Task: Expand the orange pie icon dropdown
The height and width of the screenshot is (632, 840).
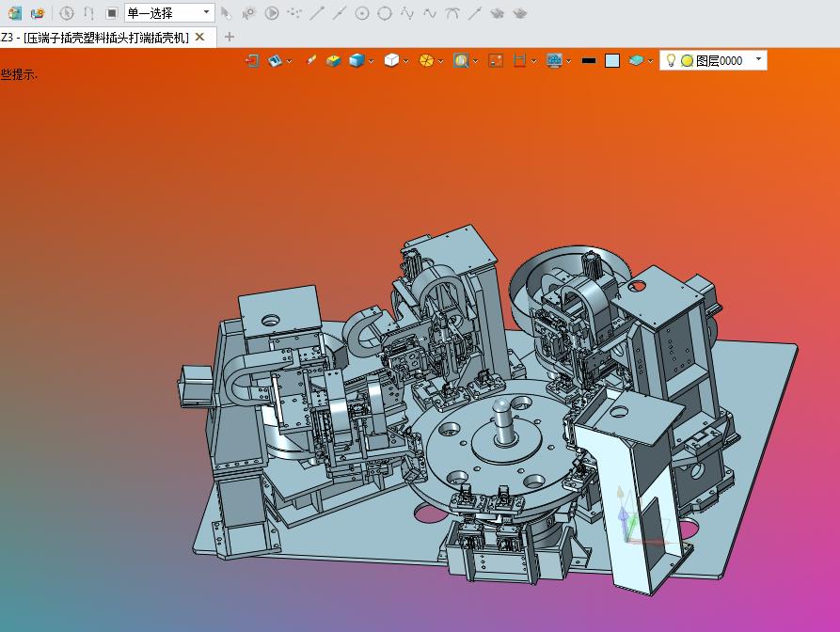Action: point(440,61)
